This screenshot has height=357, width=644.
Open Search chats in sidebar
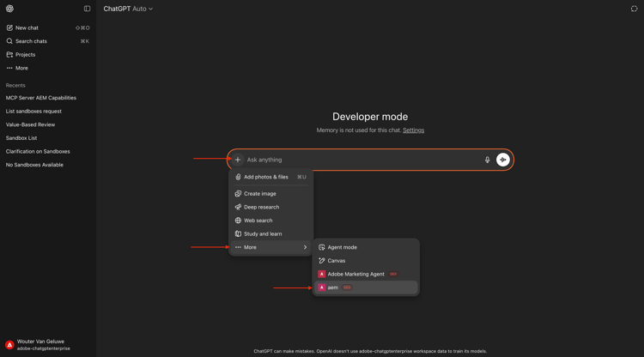click(48, 41)
